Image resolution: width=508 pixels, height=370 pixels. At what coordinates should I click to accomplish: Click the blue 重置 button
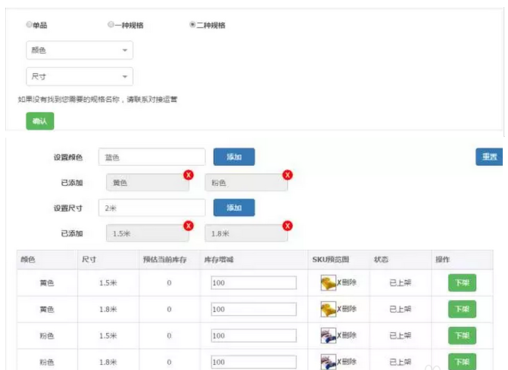[x=489, y=157]
